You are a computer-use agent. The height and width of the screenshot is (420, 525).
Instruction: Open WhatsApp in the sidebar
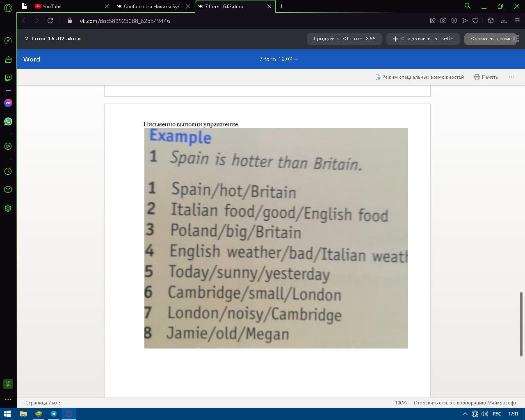[8, 121]
